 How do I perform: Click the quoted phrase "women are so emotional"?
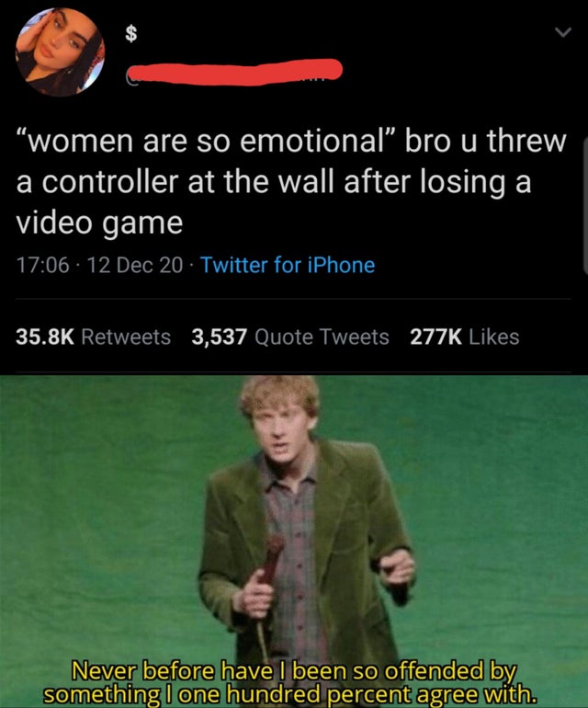click(206, 140)
